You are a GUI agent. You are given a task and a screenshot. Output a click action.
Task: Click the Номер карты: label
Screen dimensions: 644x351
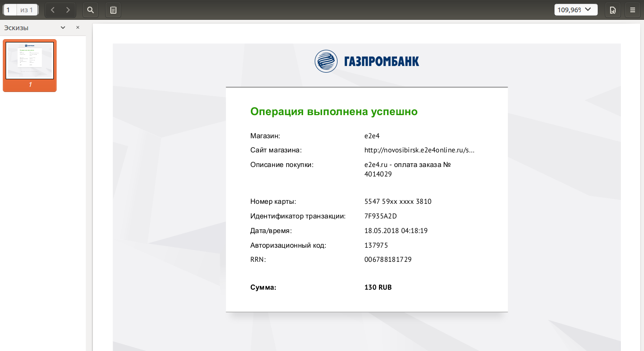point(273,201)
